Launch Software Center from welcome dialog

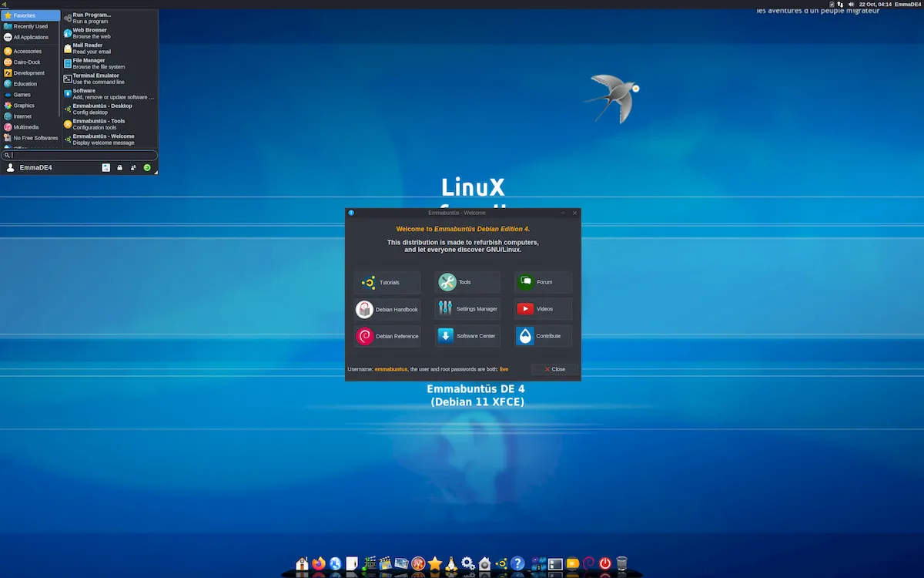point(467,336)
